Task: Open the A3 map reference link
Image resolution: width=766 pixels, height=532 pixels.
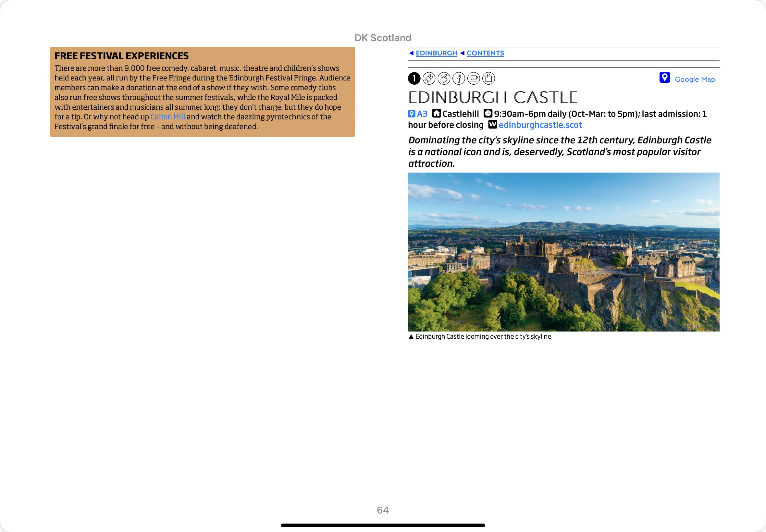Action: [422, 114]
